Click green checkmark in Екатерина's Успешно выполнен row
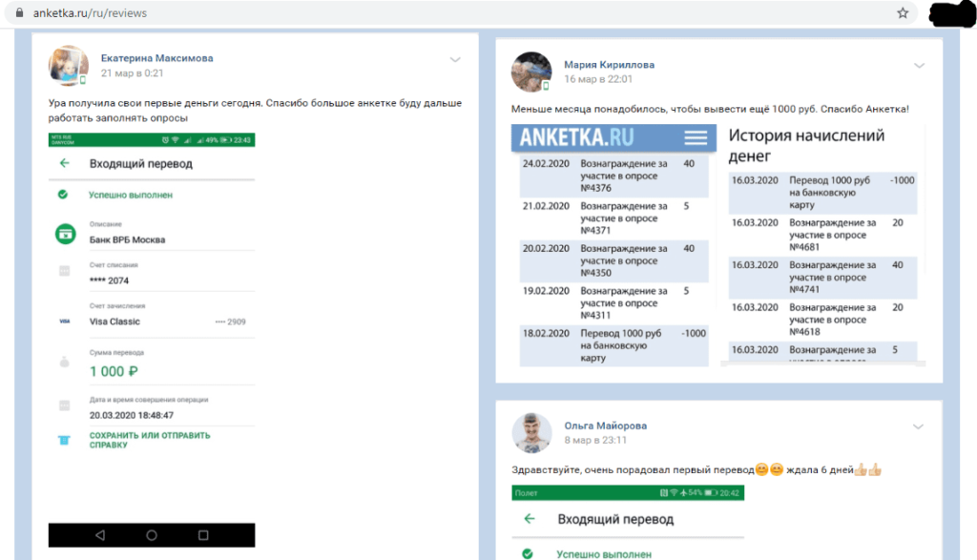The width and height of the screenshot is (977, 560). coord(63,195)
